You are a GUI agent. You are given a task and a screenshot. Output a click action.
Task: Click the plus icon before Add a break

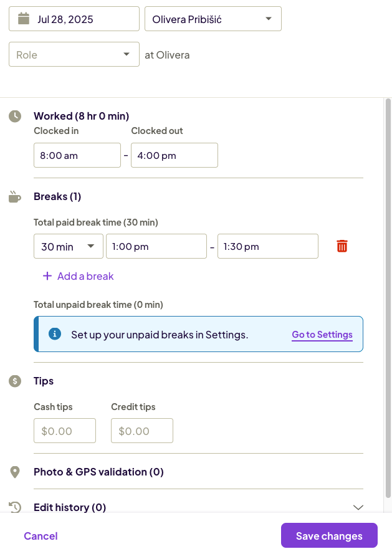(x=47, y=275)
